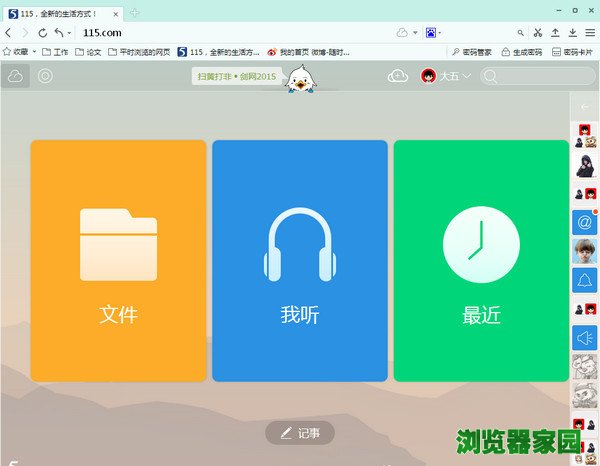Collapse the right sidebar with arrow

[x=584, y=106]
